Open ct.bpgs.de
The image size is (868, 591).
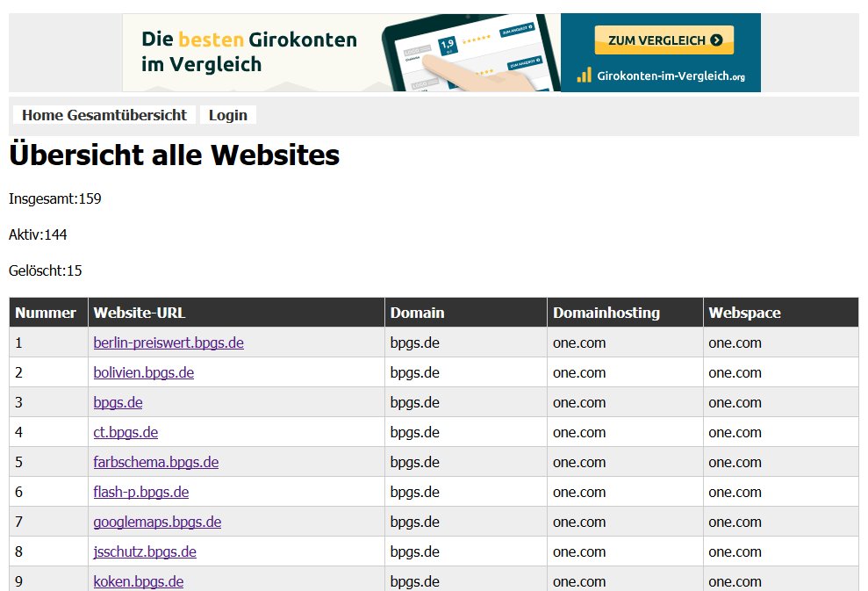coord(126,432)
